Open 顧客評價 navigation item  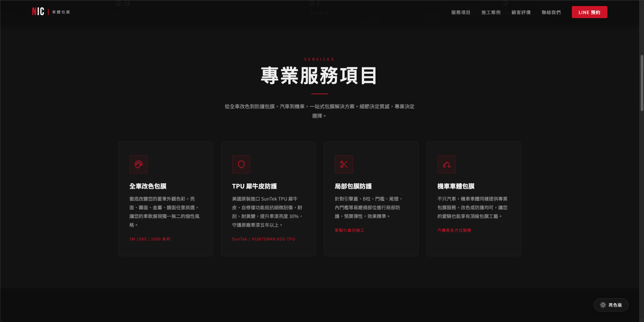point(521,12)
